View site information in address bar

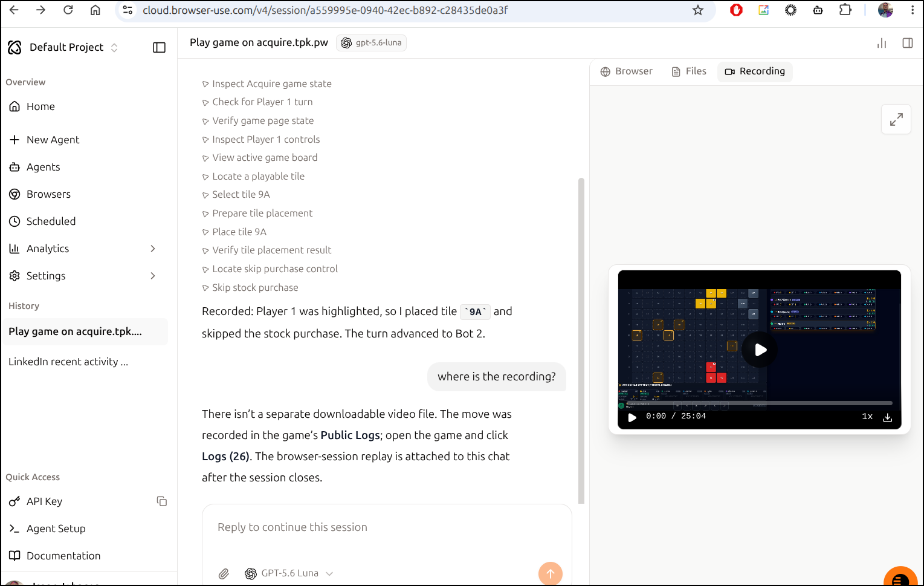click(x=128, y=10)
